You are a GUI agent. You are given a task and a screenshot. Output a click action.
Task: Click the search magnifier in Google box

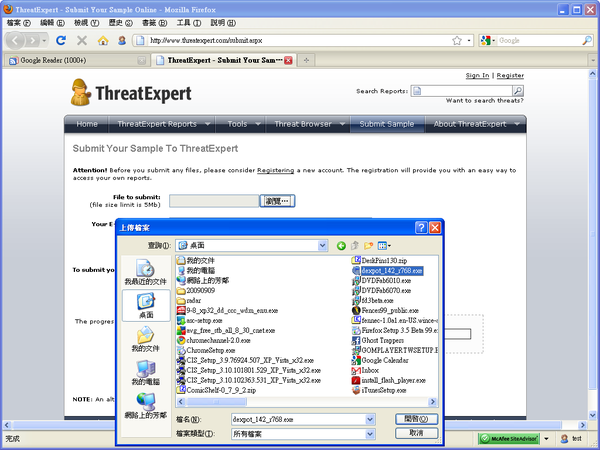(x=587, y=40)
